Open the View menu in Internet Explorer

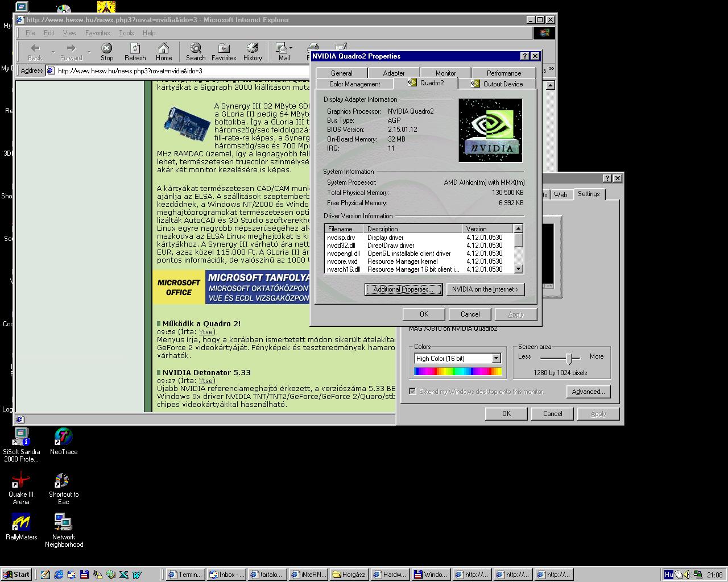coord(69,33)
